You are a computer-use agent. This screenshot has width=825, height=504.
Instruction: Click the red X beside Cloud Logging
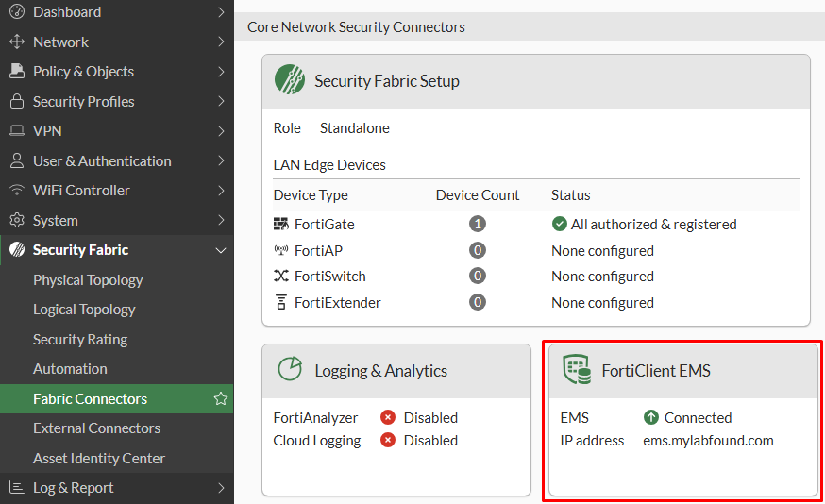(388, 440)
